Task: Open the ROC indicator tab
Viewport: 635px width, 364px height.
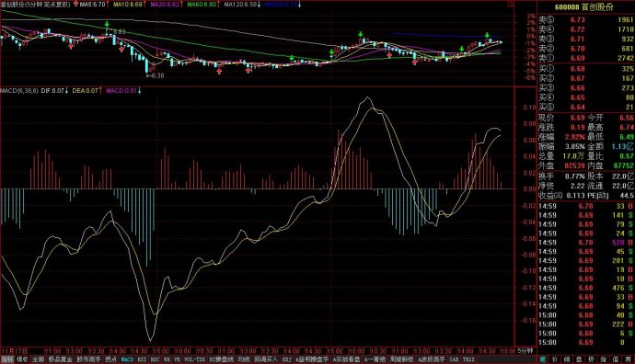Action: click(156, 359)
